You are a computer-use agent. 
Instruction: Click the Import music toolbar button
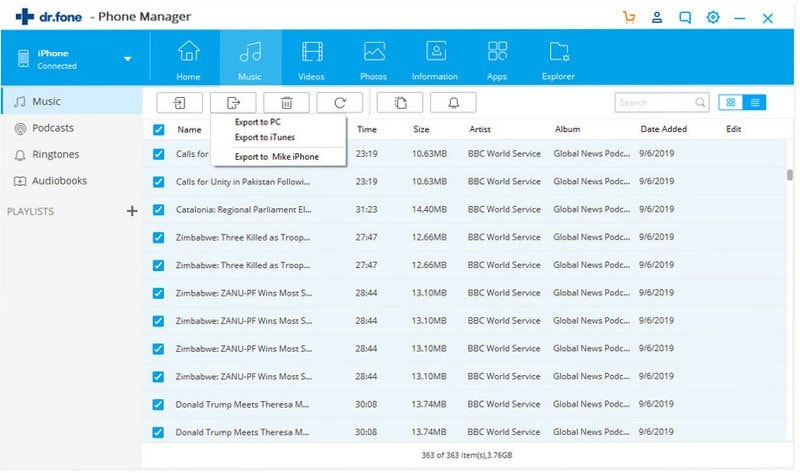pos(180,103)
